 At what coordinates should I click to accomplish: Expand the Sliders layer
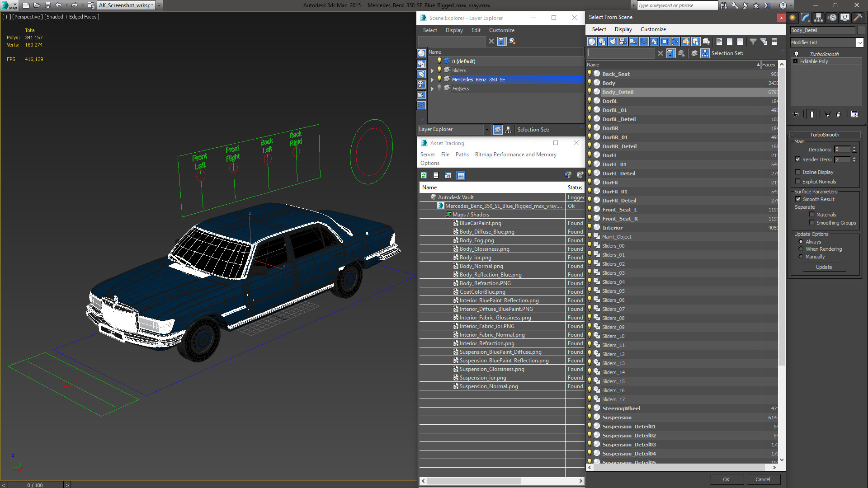[x=432, y=70]
